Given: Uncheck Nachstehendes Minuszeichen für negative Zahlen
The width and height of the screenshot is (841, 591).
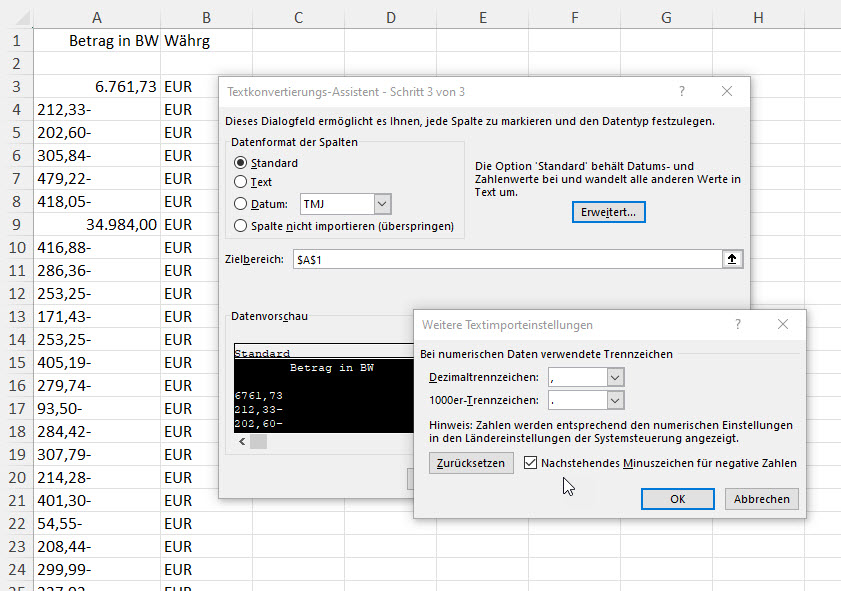Looking at the screenshot, I should coord(531,463).
